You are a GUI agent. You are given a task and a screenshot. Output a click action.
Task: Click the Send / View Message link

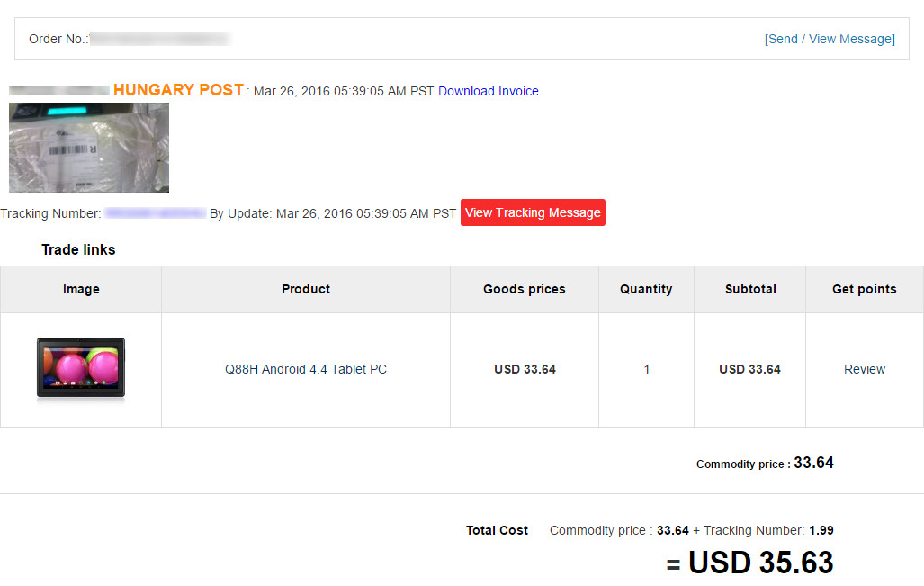pyautogui.click(x=830, y=39)
